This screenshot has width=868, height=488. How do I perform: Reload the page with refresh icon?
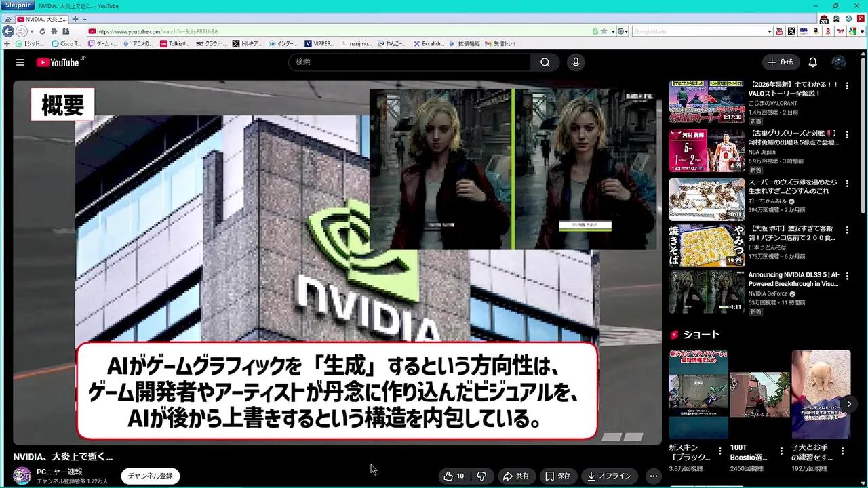pos(42,31)
